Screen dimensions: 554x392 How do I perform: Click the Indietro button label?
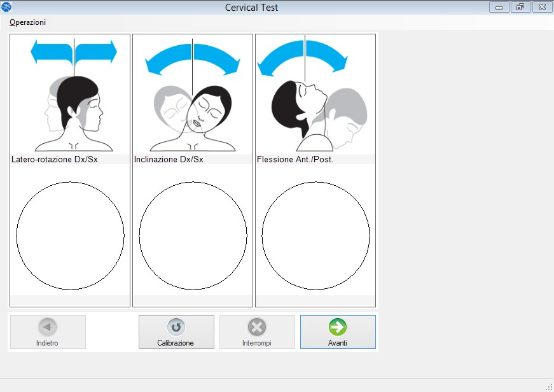47,343
